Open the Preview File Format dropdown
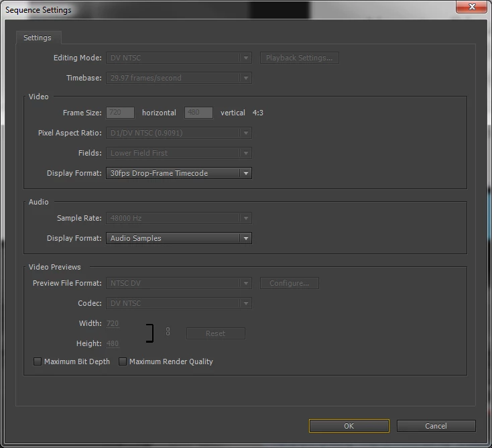The height and width of the screenshot is (448, 492). pos(179,283)
